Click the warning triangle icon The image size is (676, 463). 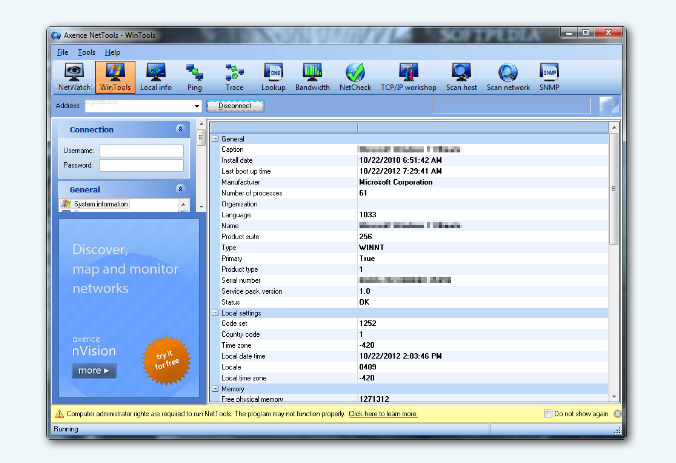pos(59,414)
